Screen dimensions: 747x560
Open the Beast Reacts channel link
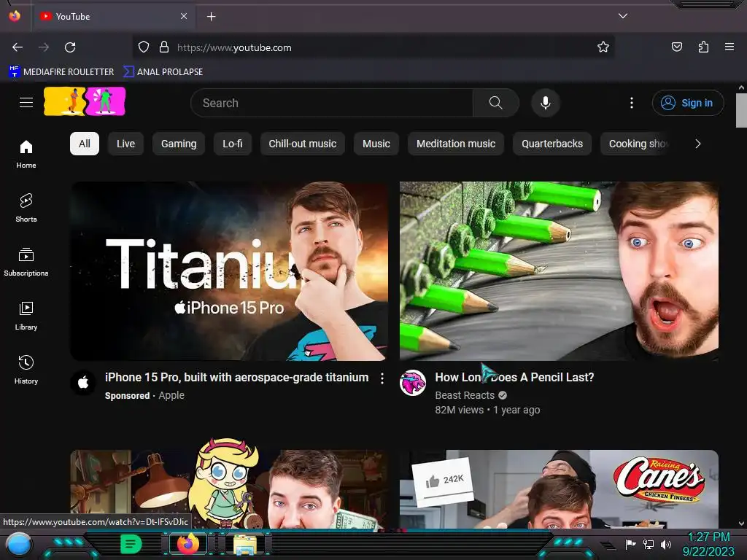click(x=465, y=395)
